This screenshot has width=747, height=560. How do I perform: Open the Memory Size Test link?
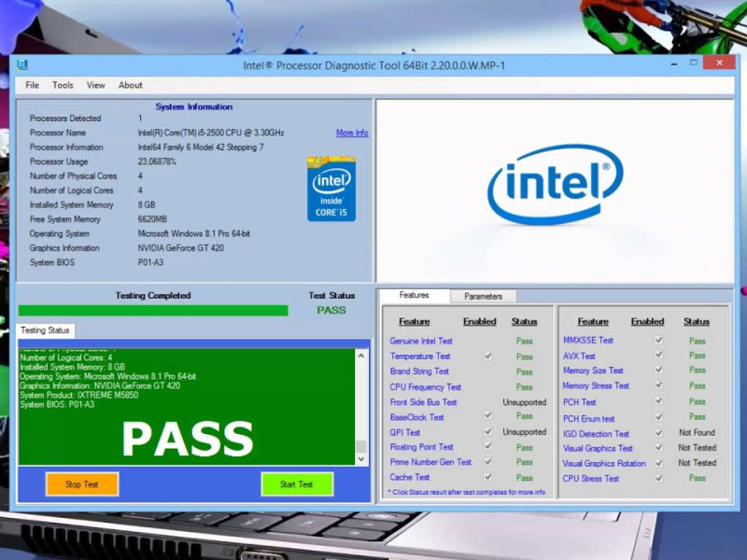[x=593, y=371]
